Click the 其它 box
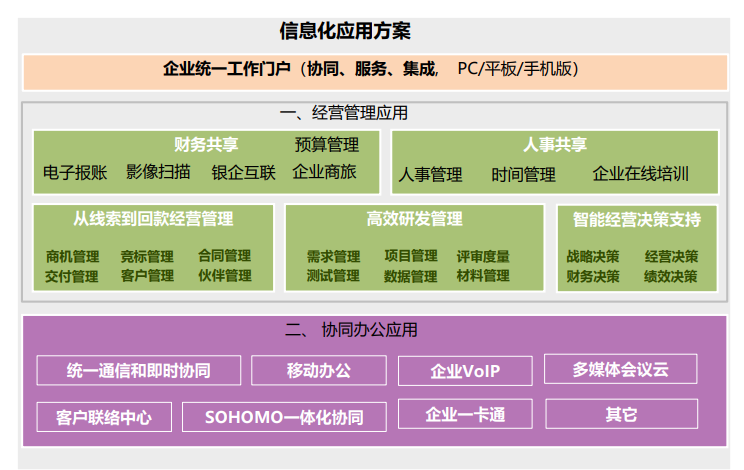The width and height of the screenshot is (744, 470). pos(620,414)
